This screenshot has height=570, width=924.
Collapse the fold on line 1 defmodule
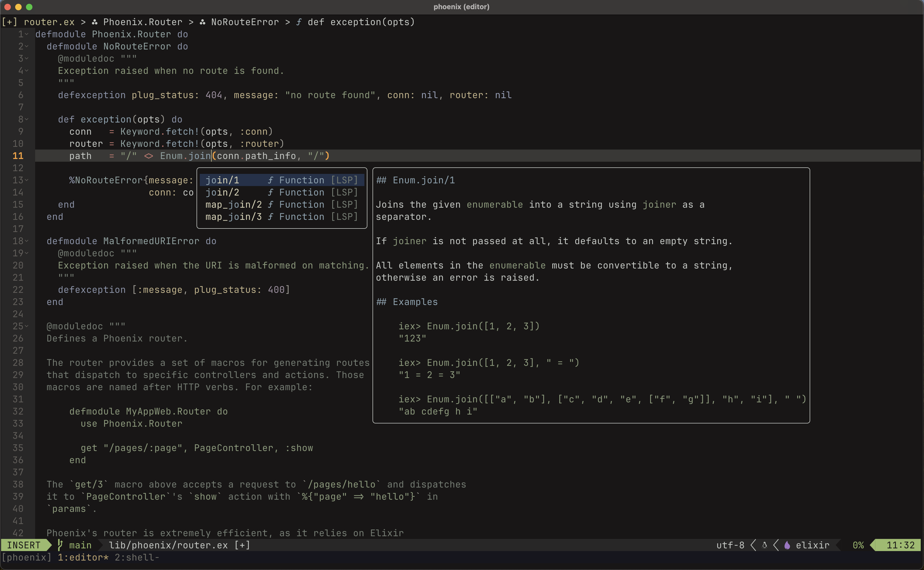point(27,34)
